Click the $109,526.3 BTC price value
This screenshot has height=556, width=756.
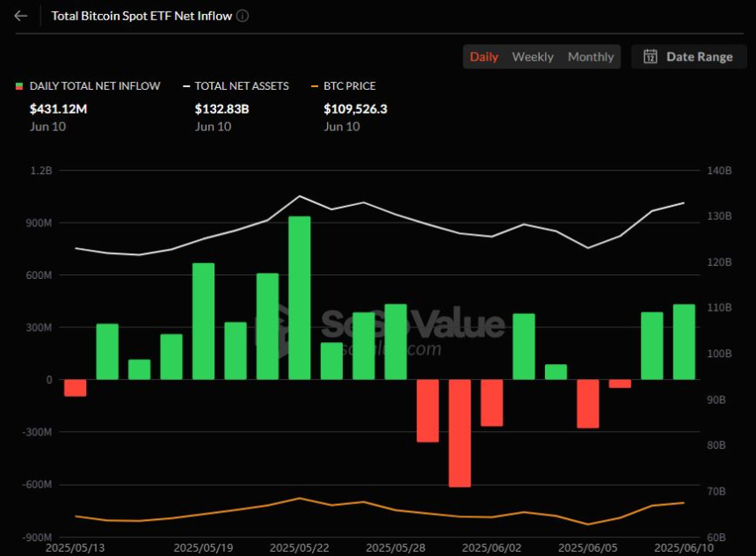click(355, 109)
